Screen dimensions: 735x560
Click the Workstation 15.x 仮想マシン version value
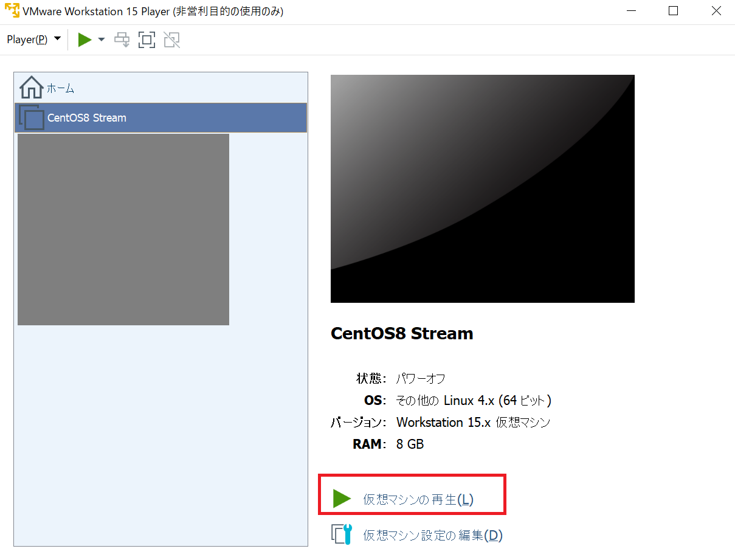pos(473,422)
